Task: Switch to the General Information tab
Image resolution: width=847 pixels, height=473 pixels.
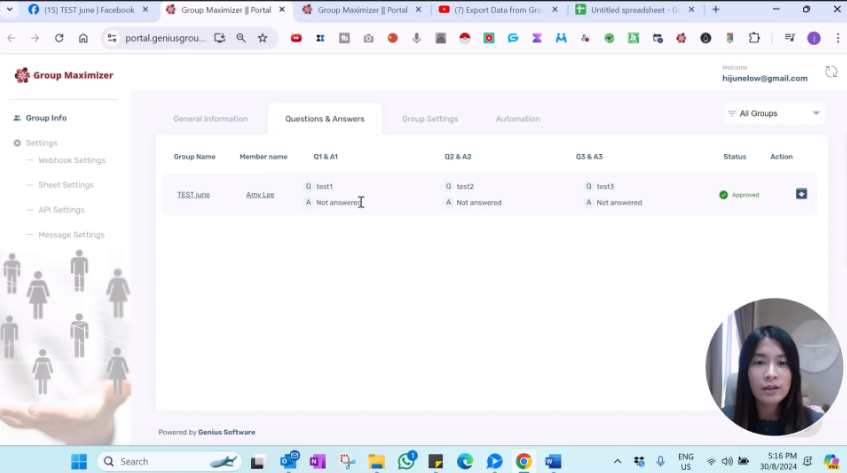Action: point(210,119)
